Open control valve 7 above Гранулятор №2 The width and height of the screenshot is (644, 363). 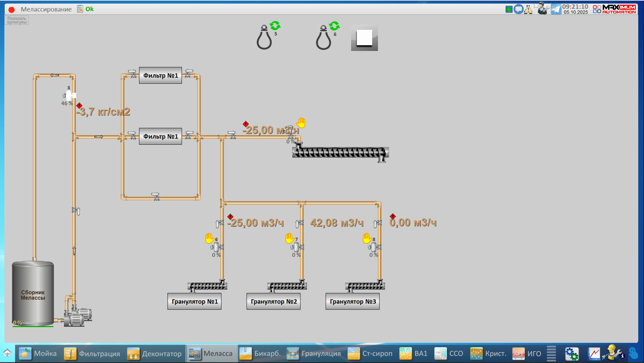pyautogui.click(x=296, y=247)
